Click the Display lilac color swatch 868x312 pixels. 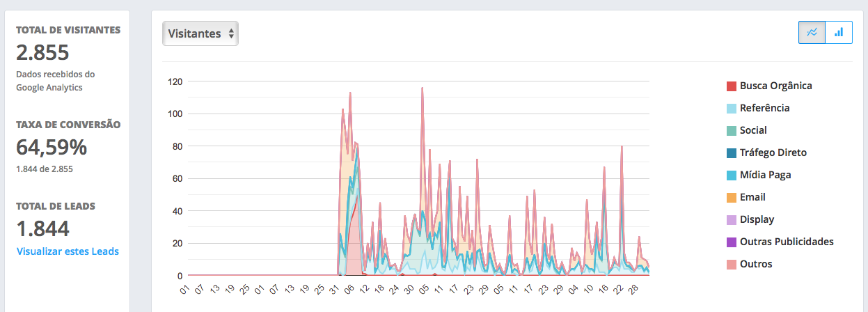pos(731,220)
